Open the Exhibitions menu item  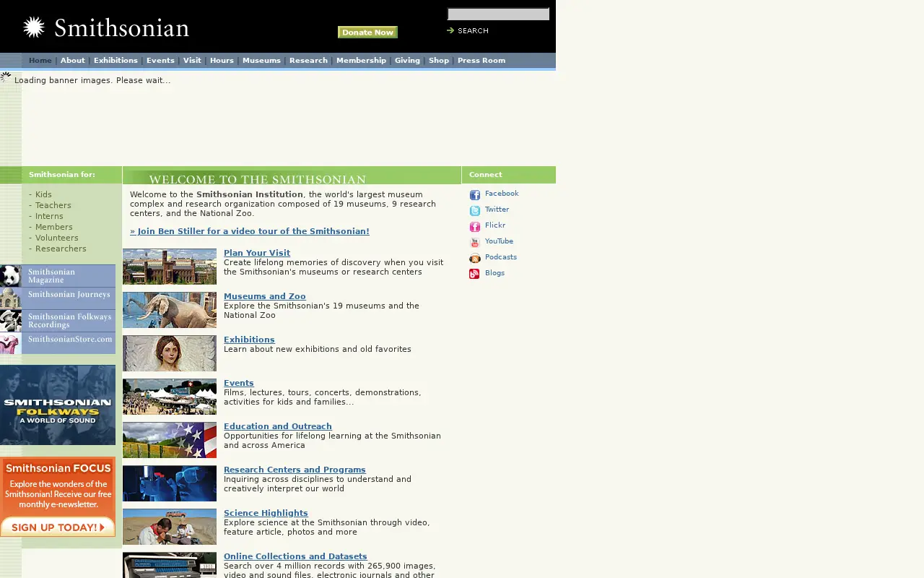point(115,61)
